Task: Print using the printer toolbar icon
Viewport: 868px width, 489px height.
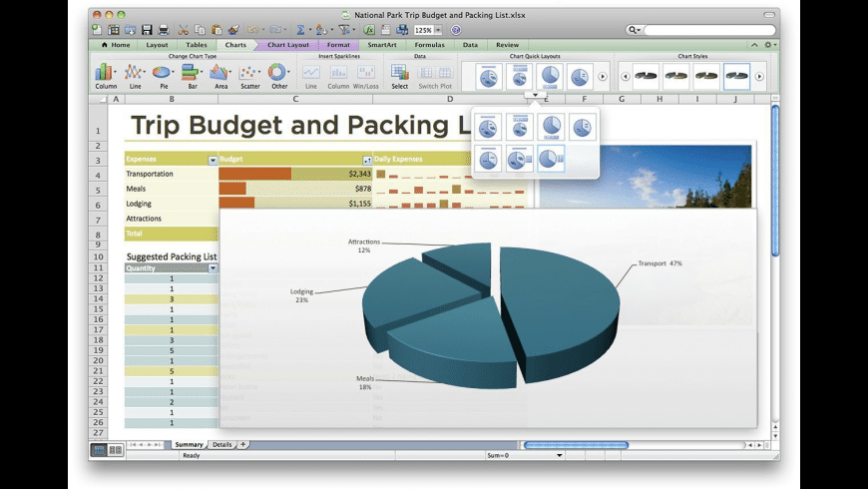Action: (164, 30)
